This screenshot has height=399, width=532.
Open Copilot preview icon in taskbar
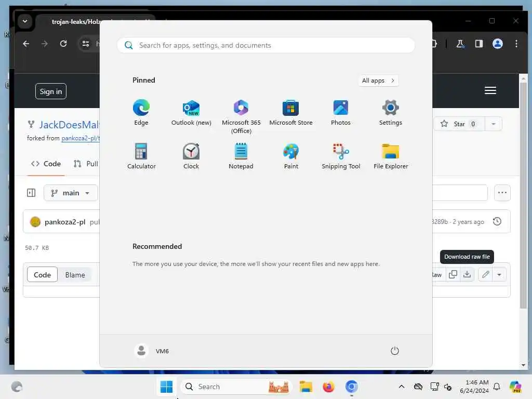point(515,387)
